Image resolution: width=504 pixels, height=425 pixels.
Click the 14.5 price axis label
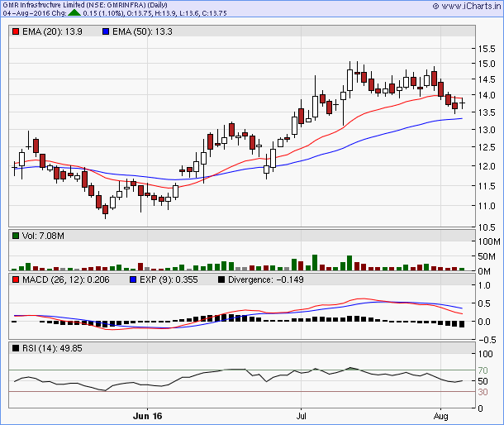tap(487, 79)
